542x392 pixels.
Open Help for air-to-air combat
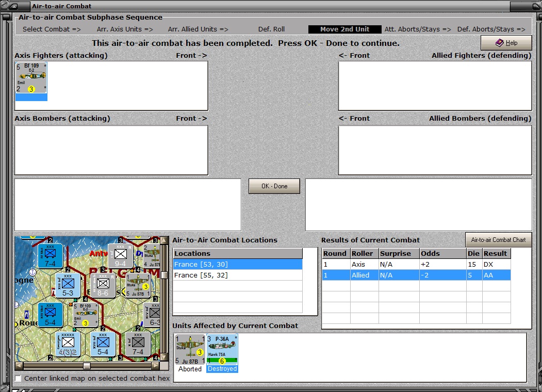point(506,43)
